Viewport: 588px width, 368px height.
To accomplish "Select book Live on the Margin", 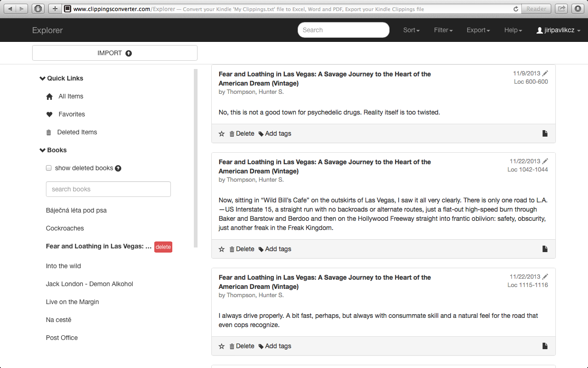I will [73, 302].
